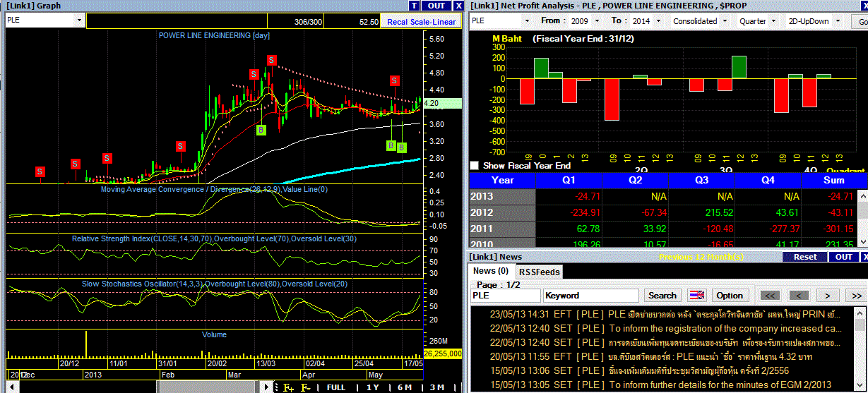Click the POWER LINE ENGINEERING [day] title

tap(215, 35)
